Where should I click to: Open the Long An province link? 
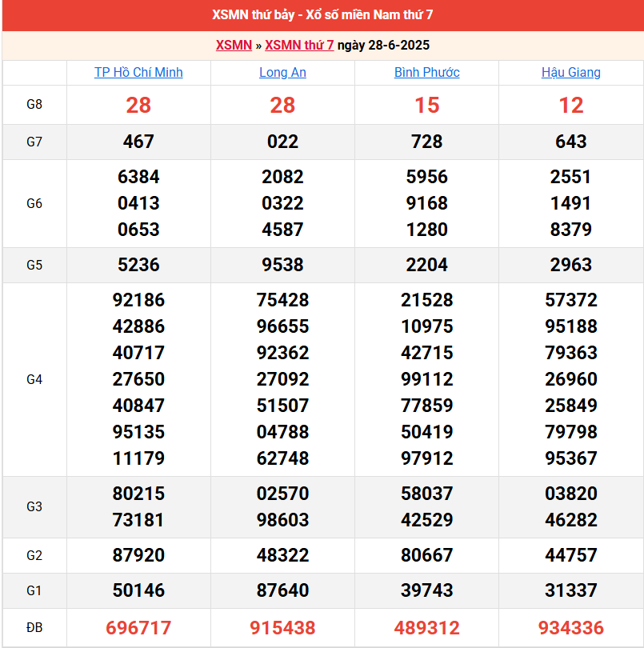(282, 72)
